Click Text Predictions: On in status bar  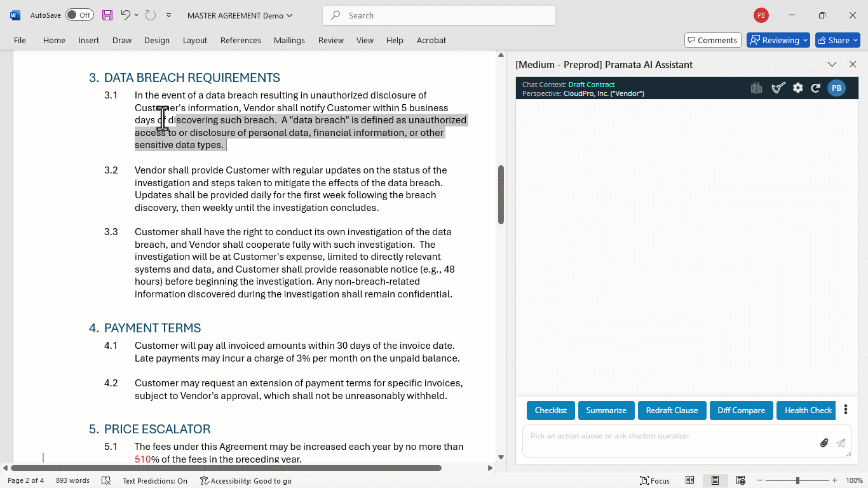(x=155, y=480)
